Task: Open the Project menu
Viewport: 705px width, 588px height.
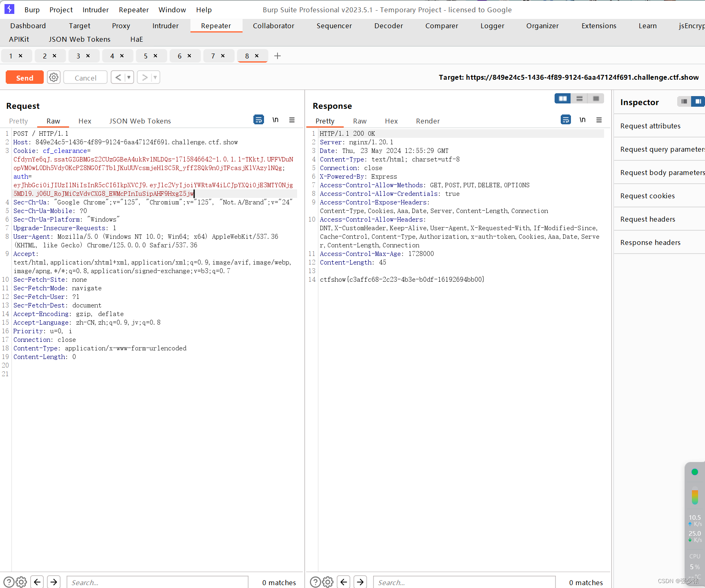Action: pyautogui.click(x=61, y=10)
